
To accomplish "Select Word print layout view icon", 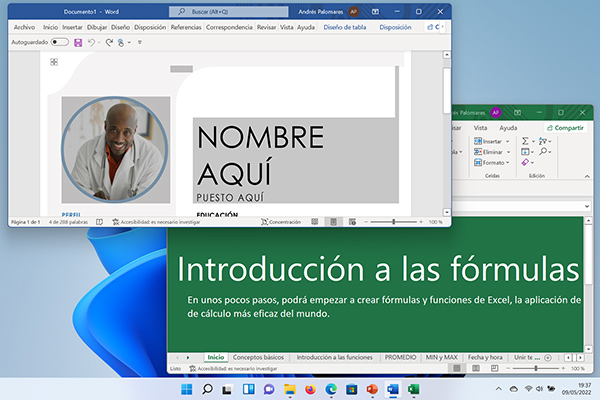I will click(x=333, y=222).
